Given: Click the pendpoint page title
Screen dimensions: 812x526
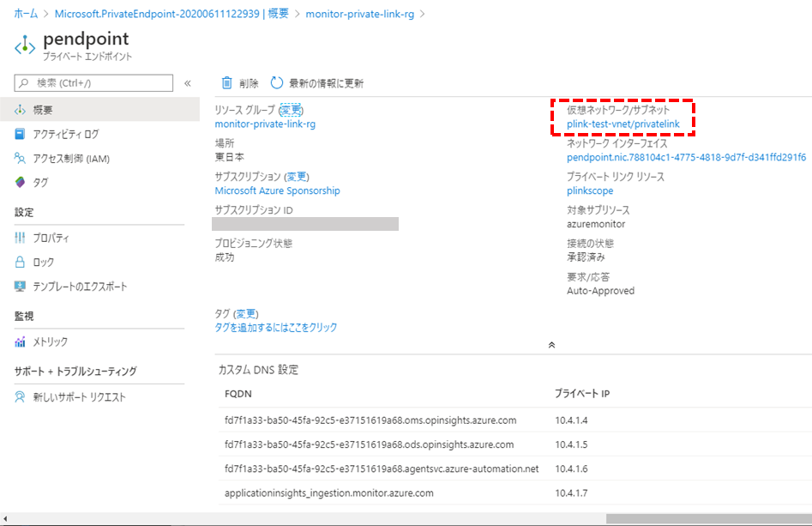Looking at the screenshot, I should (86, 39).
